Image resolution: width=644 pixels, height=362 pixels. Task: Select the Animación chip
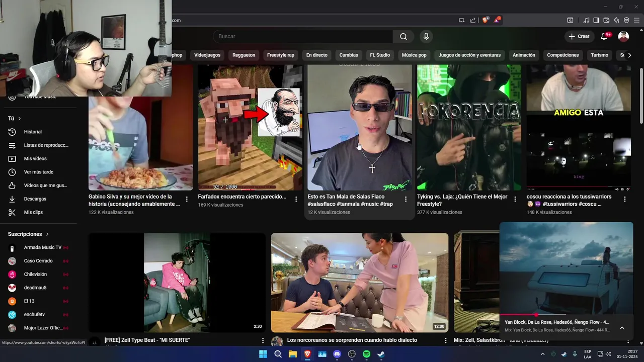[524, 55]
